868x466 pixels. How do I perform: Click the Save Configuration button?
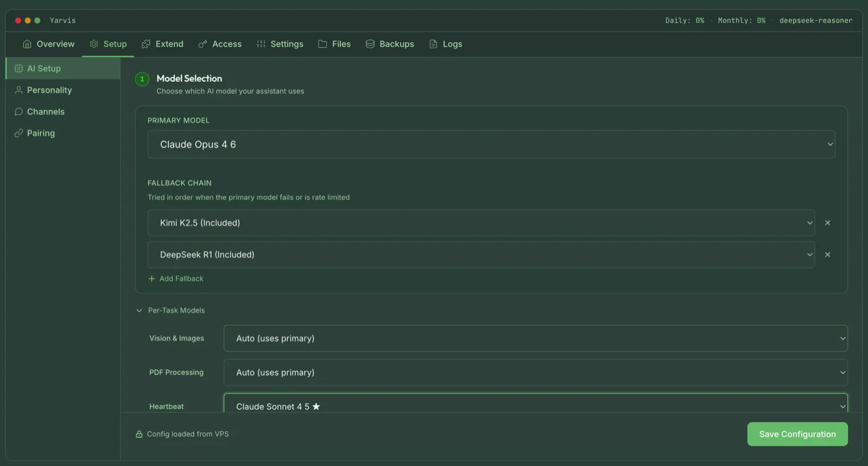(797, 434)
